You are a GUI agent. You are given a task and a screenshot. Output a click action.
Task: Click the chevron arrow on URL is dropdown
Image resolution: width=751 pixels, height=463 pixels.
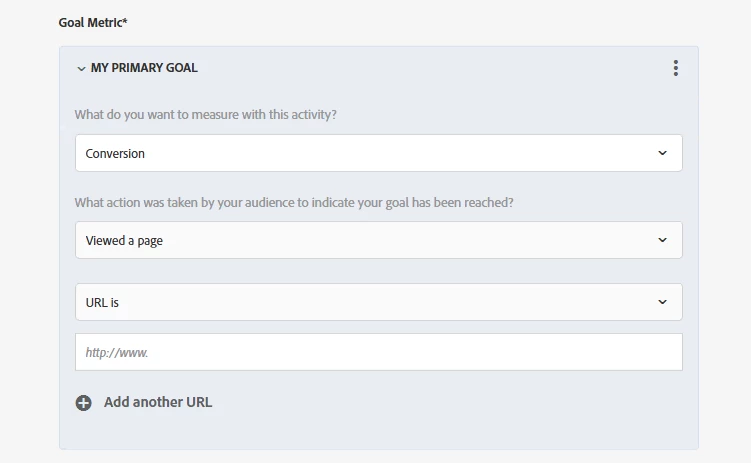[x=662, y=302]
